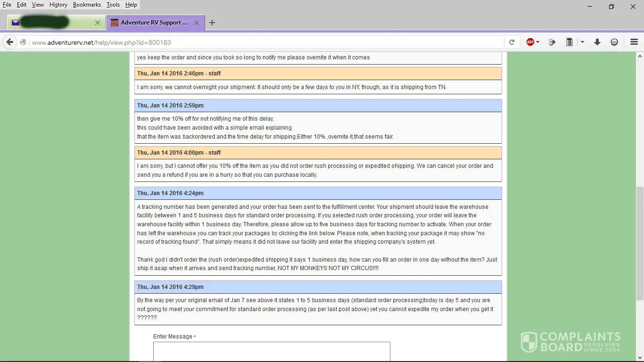Viewport: 644px width, 362px height.
Task: Click the three-spheres extension icon
Action: point(552,42)
